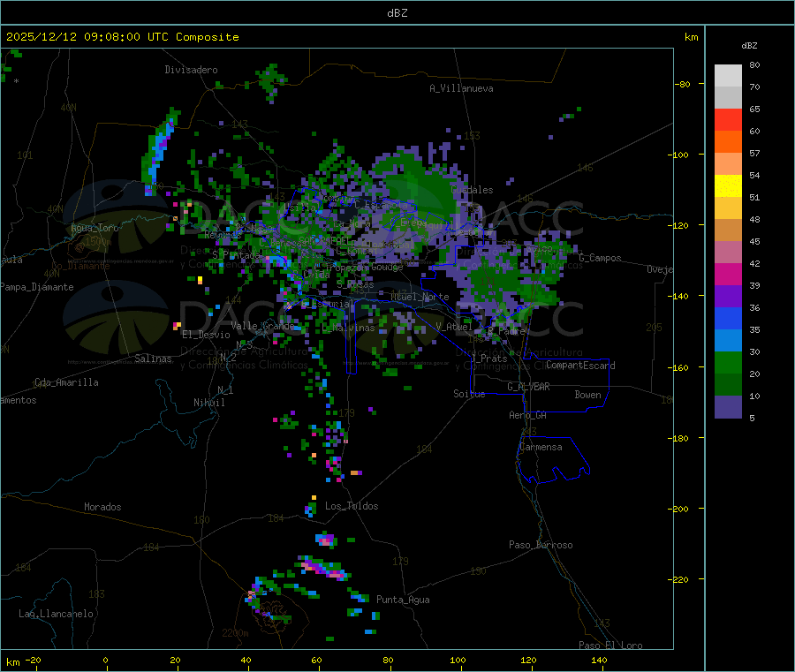Click the Paso_El_Loro place label
795x672 pixels.
point(610,646)
